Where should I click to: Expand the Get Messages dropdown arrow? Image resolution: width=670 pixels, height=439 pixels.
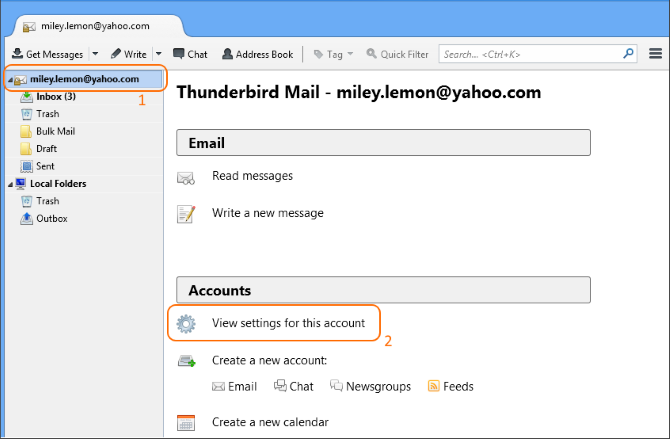pyautogui.click(x=95, y=54)
